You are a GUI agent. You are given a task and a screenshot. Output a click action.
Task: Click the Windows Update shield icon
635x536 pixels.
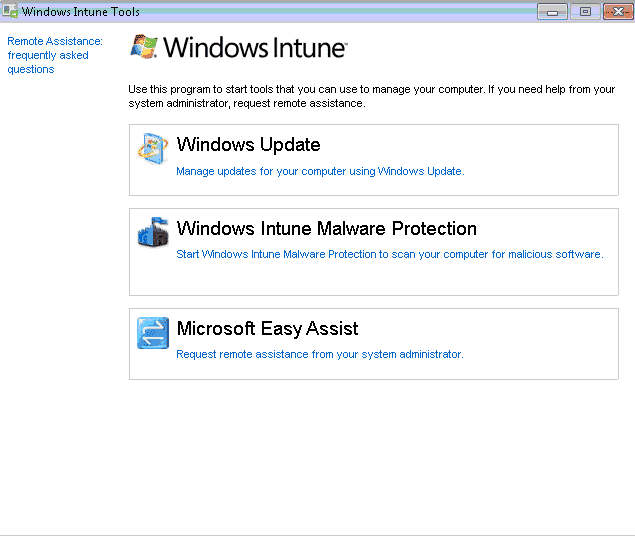[x=153, y=149]
